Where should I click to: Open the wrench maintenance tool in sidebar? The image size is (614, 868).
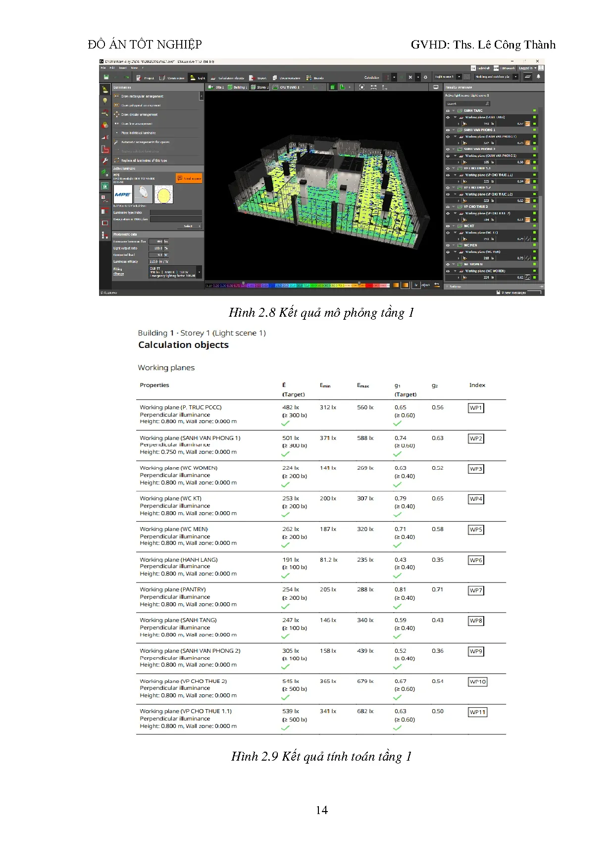point(105,161)
